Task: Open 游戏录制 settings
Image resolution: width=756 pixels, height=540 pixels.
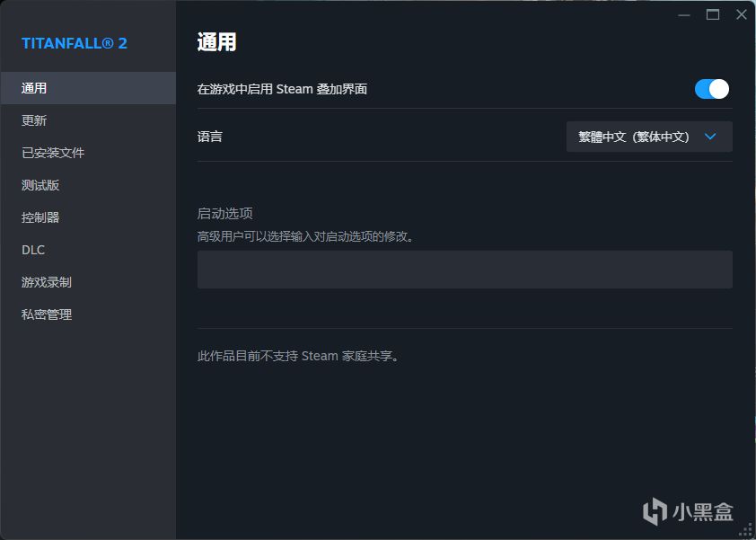Action: tap(88, 282)
